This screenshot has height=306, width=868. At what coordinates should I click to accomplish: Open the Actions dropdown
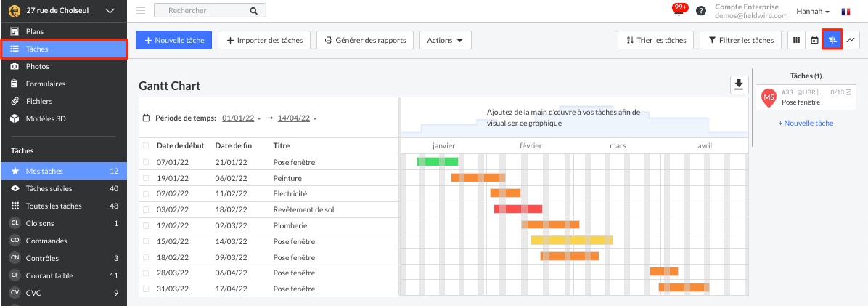click(445, 40)
